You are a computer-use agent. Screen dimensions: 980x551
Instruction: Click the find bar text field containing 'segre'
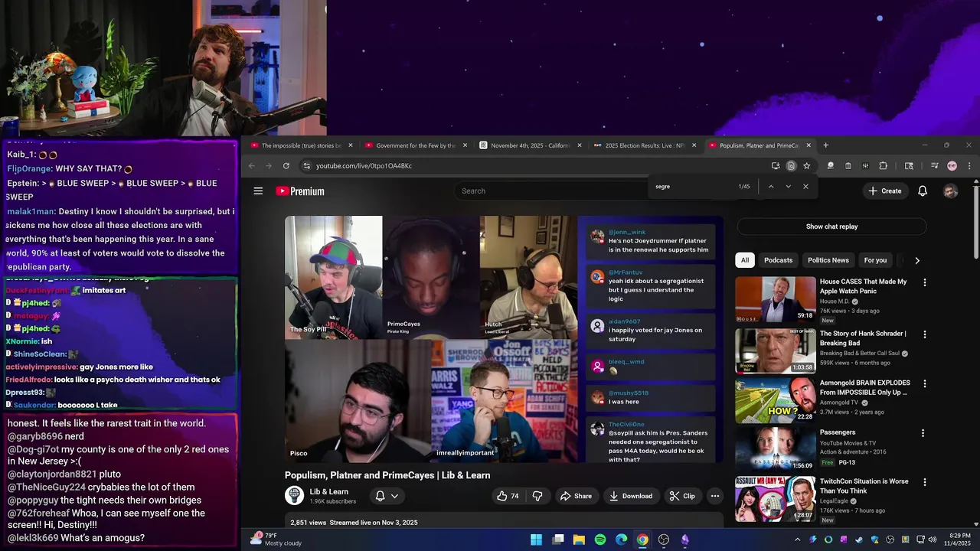click(693, 187)
